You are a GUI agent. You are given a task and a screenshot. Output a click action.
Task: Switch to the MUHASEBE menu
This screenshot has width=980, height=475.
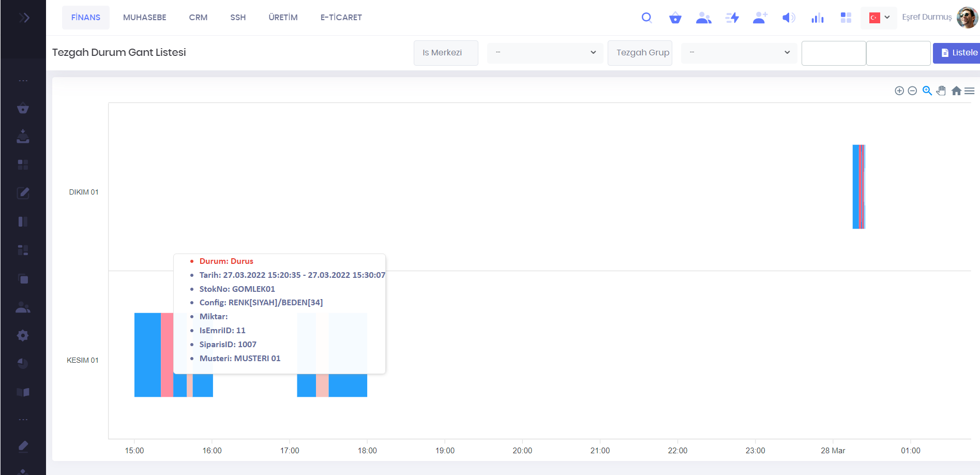click(x=144, y=18)
